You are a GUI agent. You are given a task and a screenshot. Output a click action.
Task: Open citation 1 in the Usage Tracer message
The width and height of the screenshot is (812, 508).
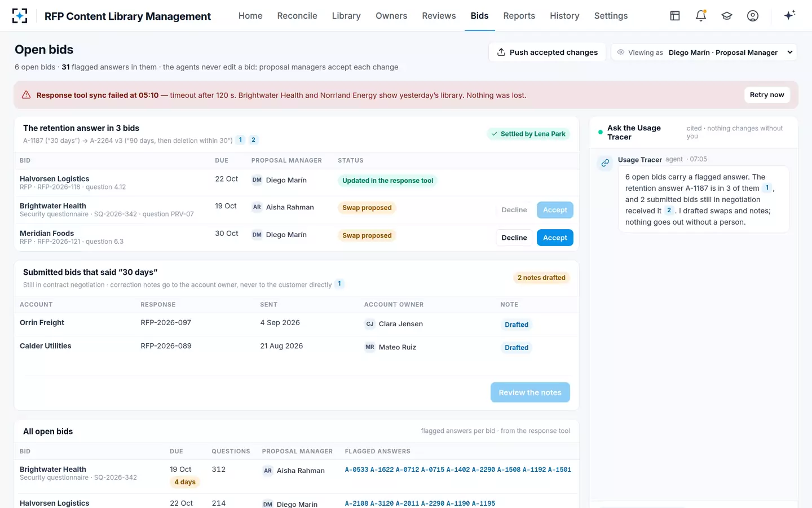point(767,188)
